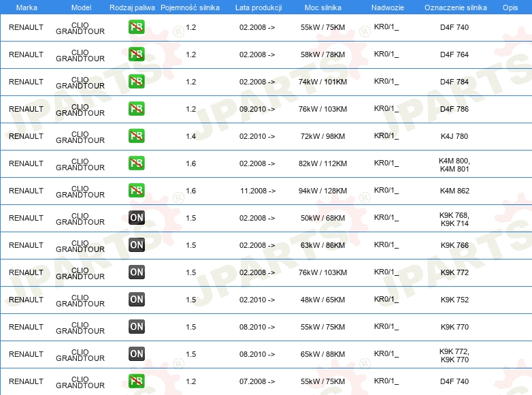
Task: Click ON diesel icon in 76kW / 103KM diesel row
Action: coord(136,272)
